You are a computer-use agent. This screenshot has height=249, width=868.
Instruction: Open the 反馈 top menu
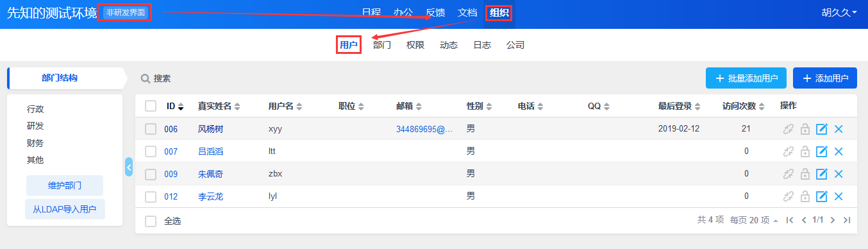pos(435,12)
